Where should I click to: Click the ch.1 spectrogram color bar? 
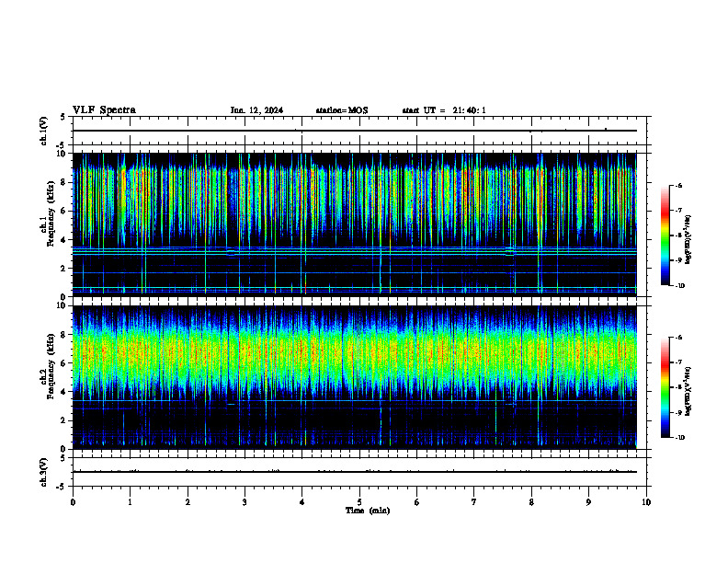click(x=665, y=236)
